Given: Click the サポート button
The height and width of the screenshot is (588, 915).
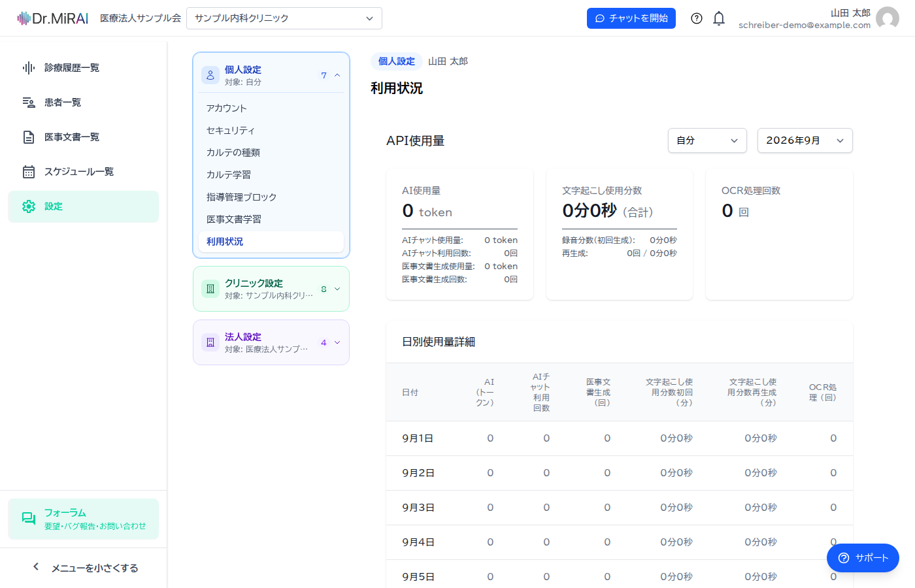Looking at the screenshot, I should tap(863, 558).
